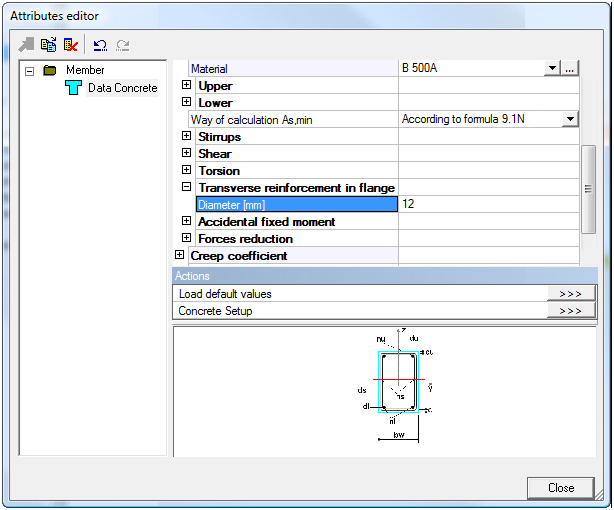Viewport: 614px width, 510px height.
Task: Select the Member folder icon
Action: click(50, 70)
